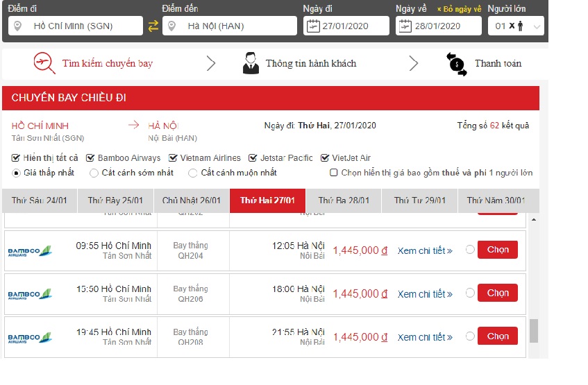Select the Cất cánh muộn nhất sort option
Image resolution: width=588 pixels, height=385 pixels.
tap(193, 173)
